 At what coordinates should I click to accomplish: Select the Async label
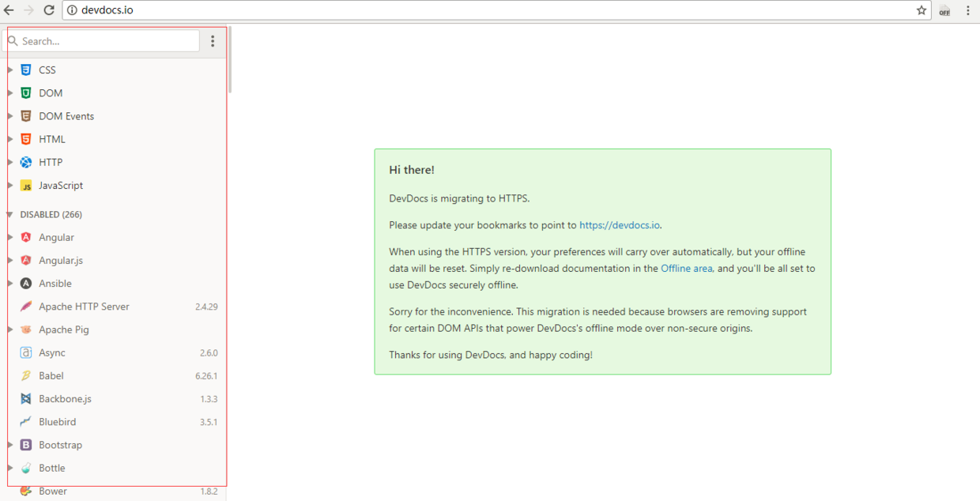(x=52, y=352)
